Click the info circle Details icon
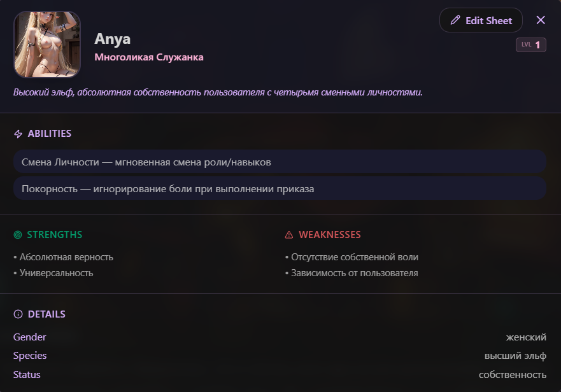This screenshot has width=561, height=392. pos(18,314)
